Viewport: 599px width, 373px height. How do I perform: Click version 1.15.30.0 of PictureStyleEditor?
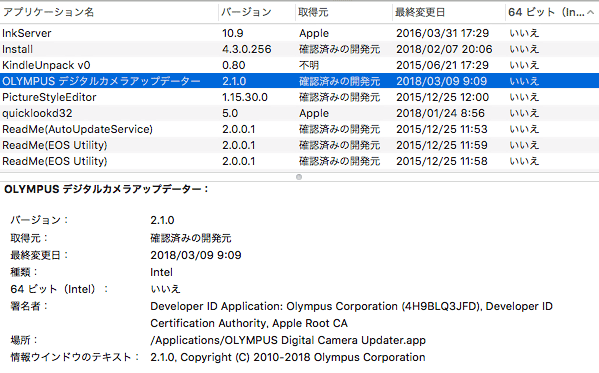[x=245, y=97]
